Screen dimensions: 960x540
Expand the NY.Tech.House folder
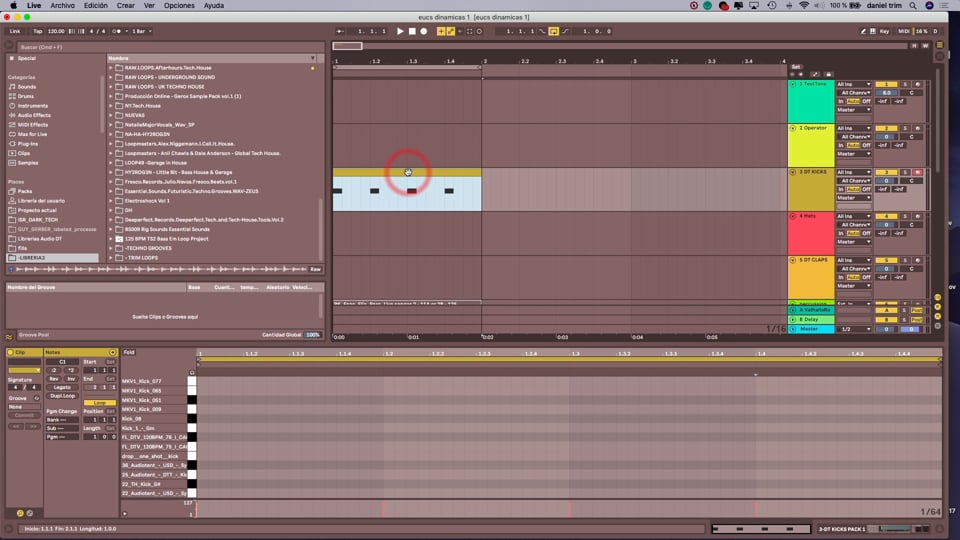coord(111,106)
